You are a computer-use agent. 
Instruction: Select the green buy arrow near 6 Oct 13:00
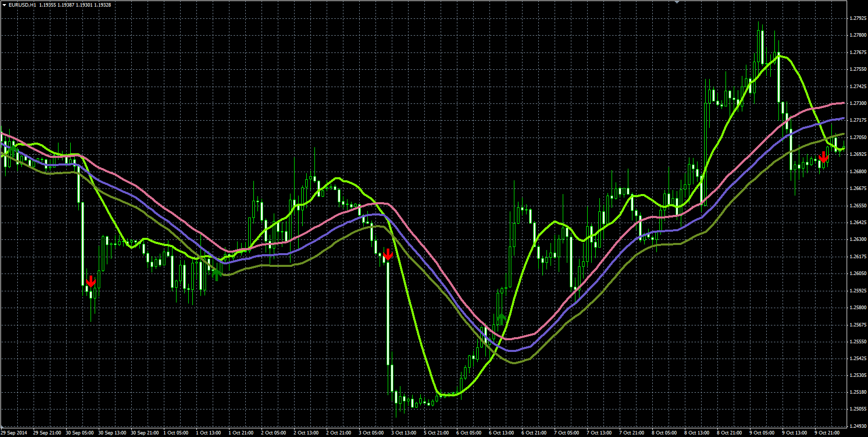(x=502, y=319)
